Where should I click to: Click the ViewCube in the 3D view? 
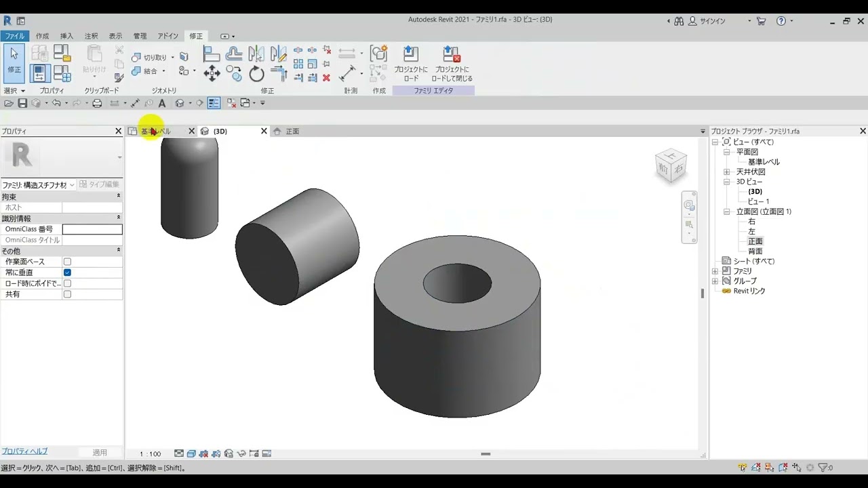671,166
